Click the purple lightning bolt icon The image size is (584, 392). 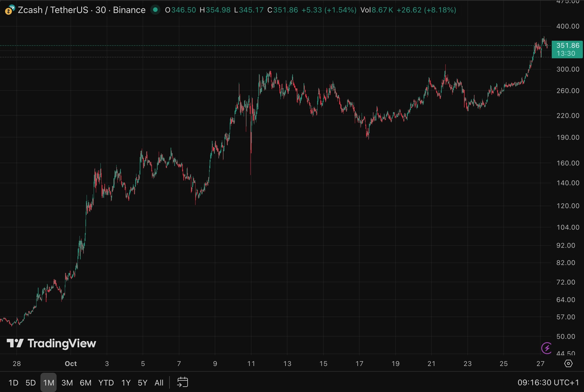tap(546, 348)
